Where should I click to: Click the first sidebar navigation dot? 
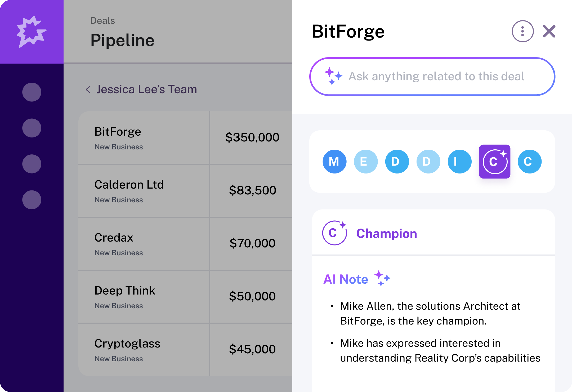32,92
